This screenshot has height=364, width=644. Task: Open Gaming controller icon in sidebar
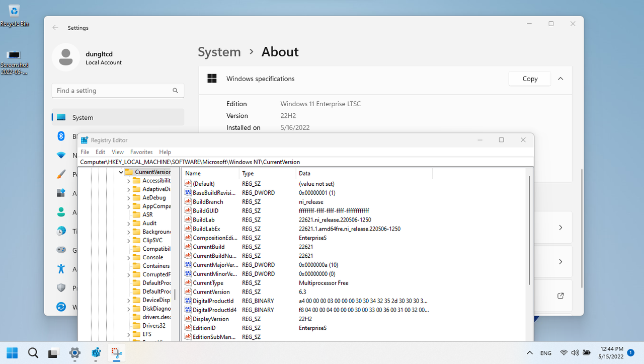pos(61,250)
